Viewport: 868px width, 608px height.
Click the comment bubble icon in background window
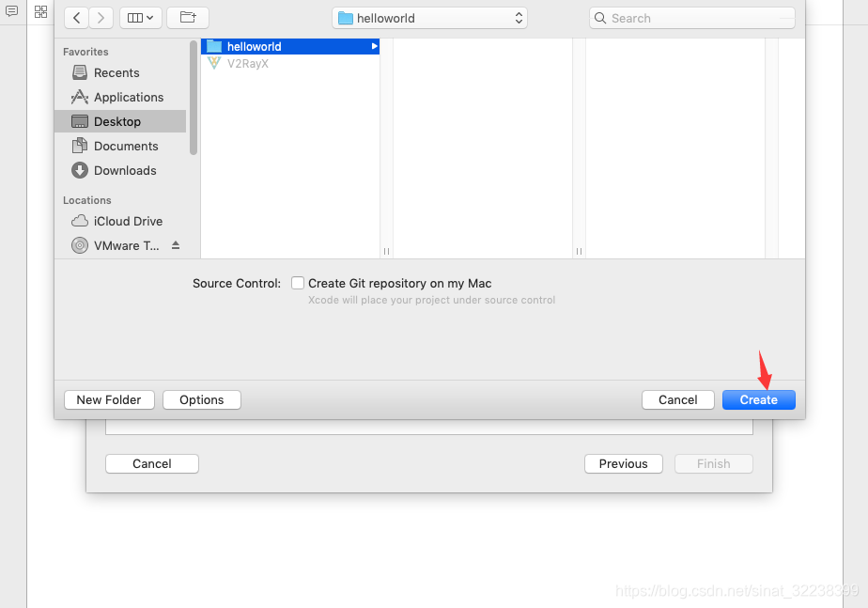click(x=11, y=11)
